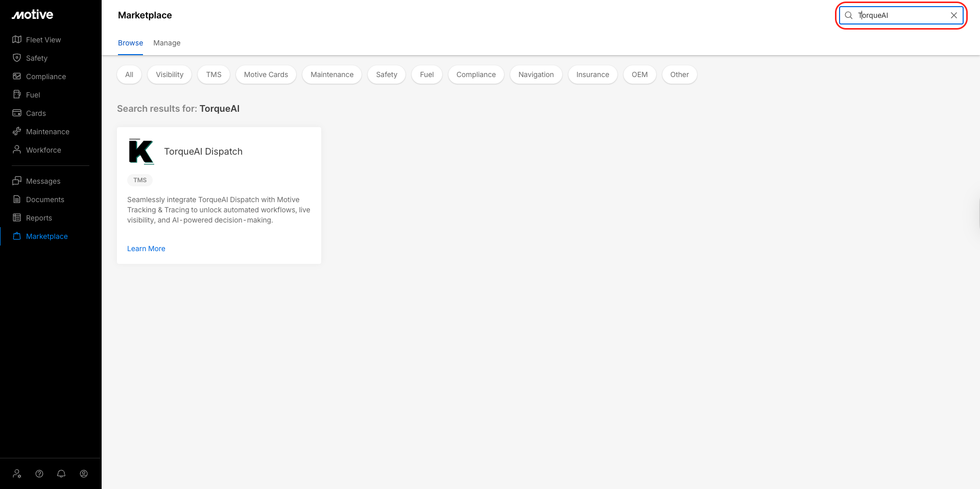Click the Safety shield icon

pos(17,58)
